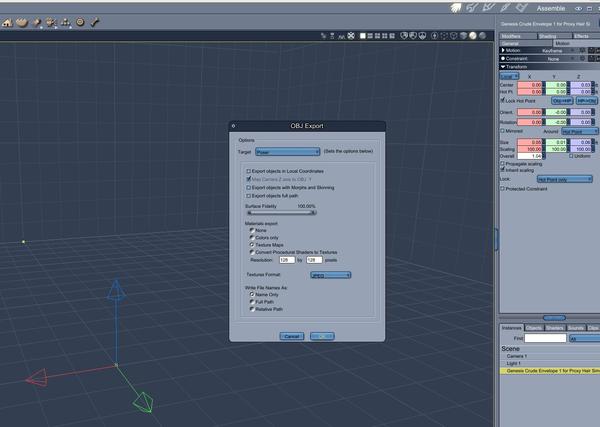Click the dashed square view icon
600x427 pixels.
coord(444,36)
